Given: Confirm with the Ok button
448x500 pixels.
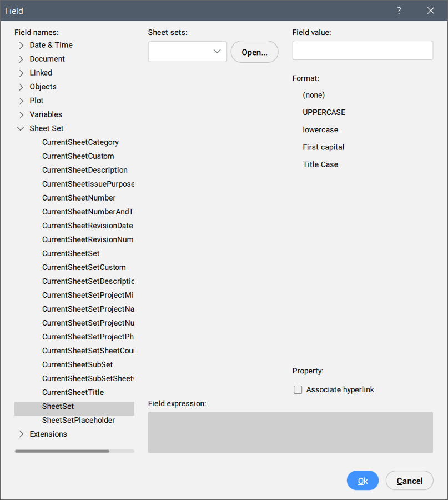Looking at the screenshot, I should click(x=363, y=481).
